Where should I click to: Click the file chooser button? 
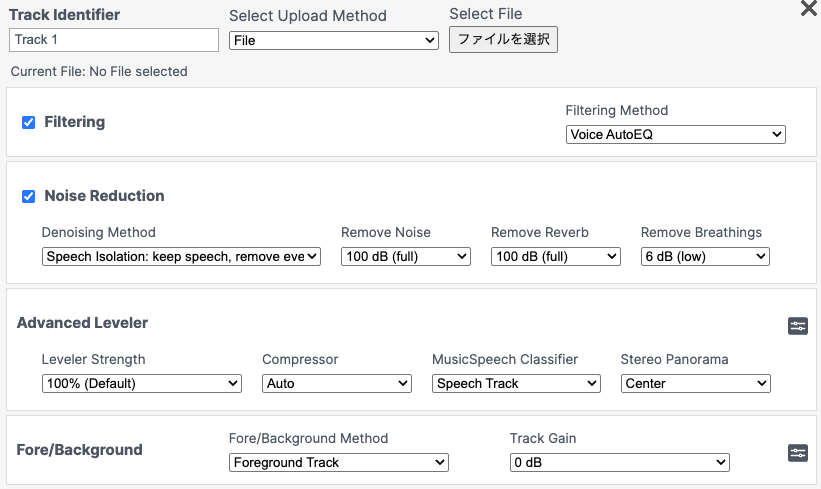pos(503,40)
